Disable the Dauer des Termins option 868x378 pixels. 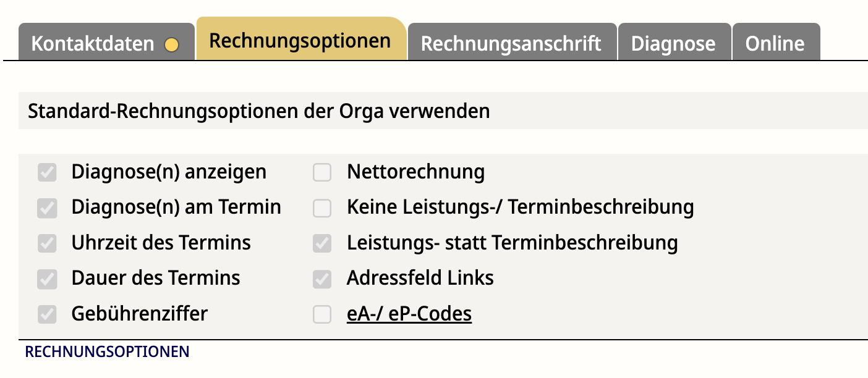(x=47, y=279)
